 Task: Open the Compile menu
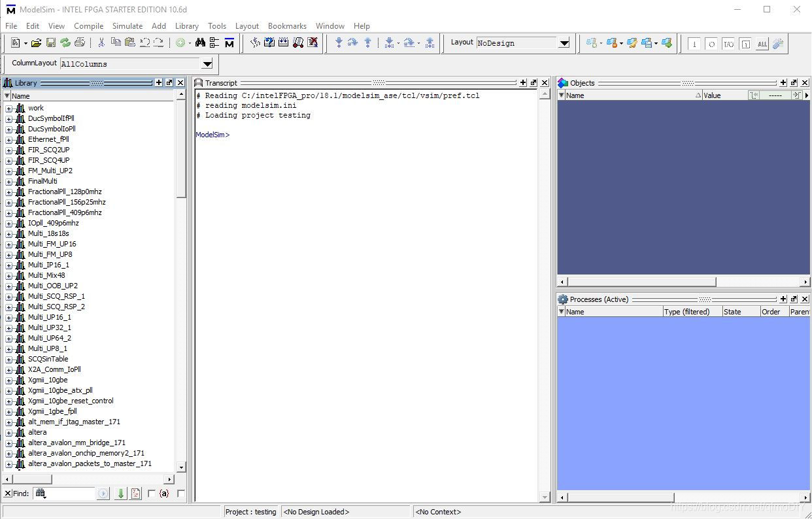88,26
